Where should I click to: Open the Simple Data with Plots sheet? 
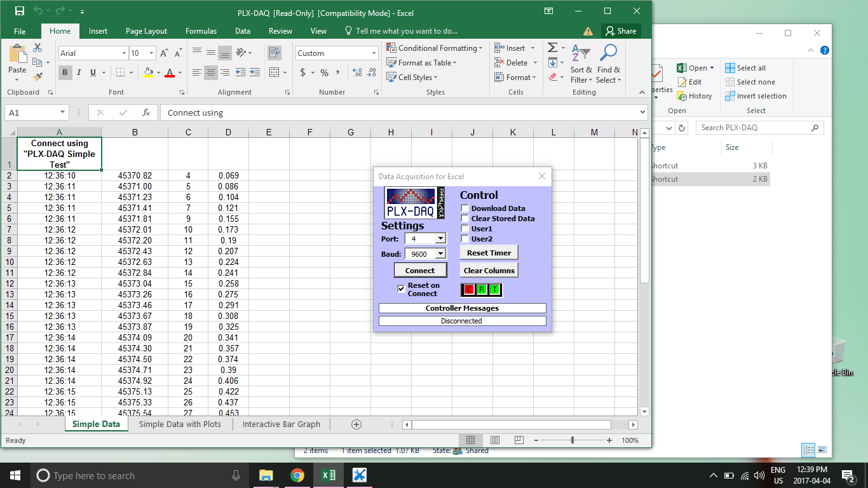coord(180,424)
